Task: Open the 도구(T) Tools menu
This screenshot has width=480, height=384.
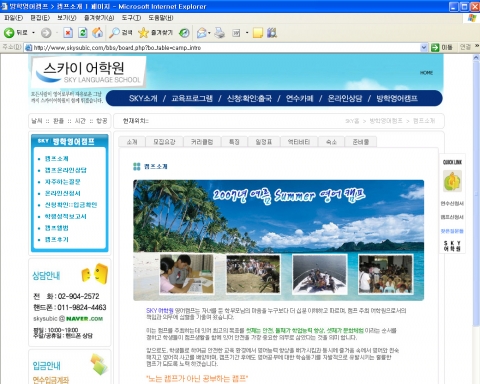Action: pyautogui.click(x=131, y=18)
